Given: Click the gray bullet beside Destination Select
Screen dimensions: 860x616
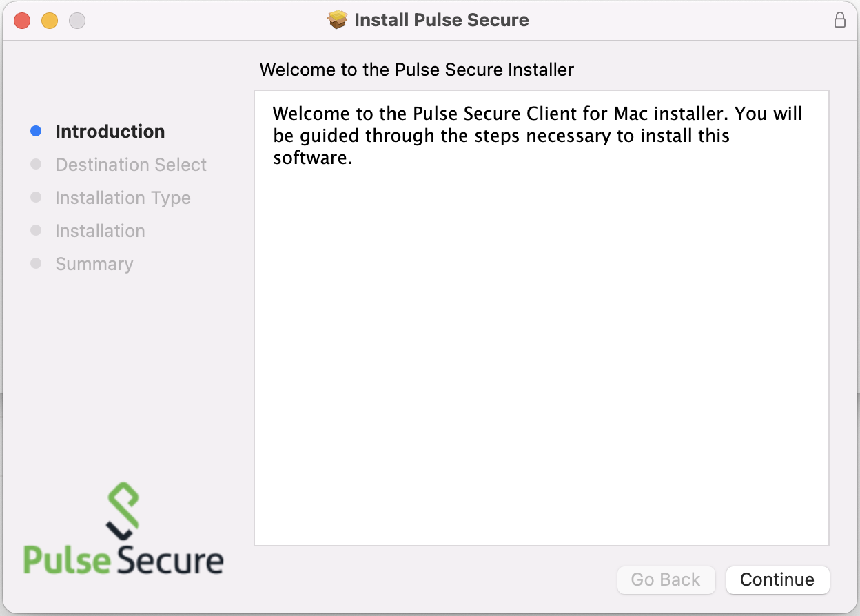Looking at the screenshot, I should point(37,165).
